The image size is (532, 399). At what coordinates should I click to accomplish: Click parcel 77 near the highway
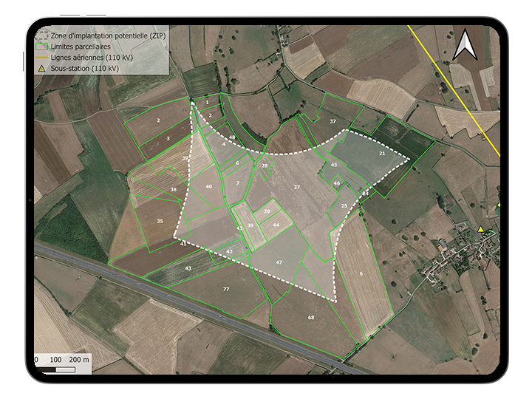coord(227,289)
